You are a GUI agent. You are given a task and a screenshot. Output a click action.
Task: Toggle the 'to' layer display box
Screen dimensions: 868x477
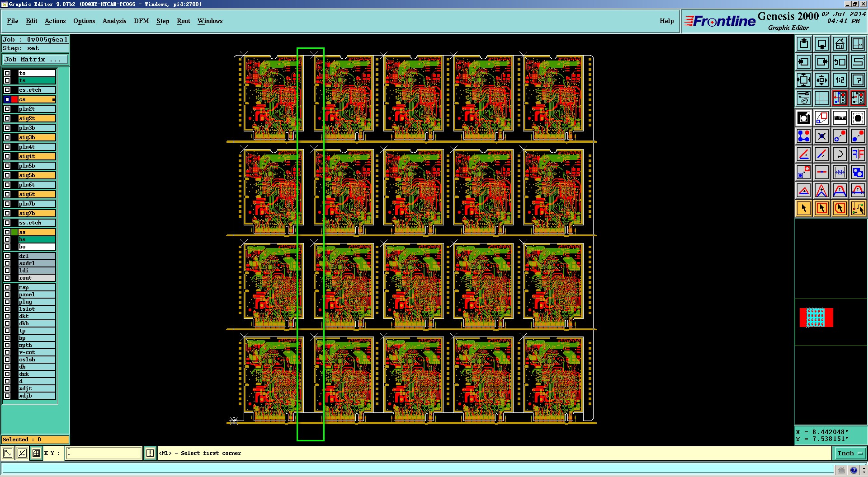coord(7,73)
